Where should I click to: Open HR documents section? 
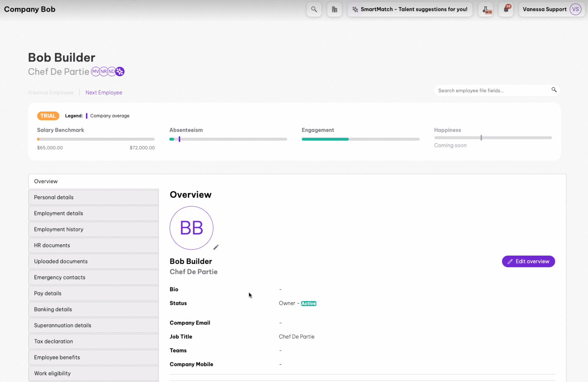tap(94, 245)
